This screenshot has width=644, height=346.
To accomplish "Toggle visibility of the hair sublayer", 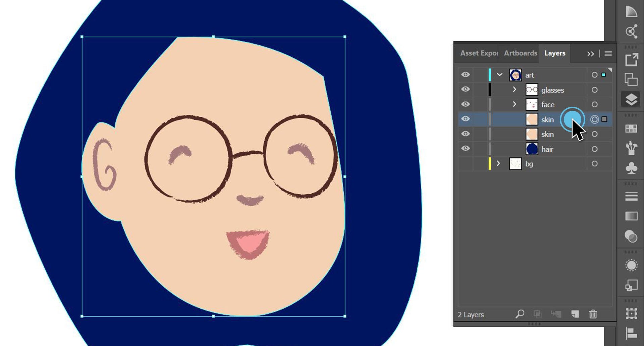I will pyautogui.click(x=466, y=149).
